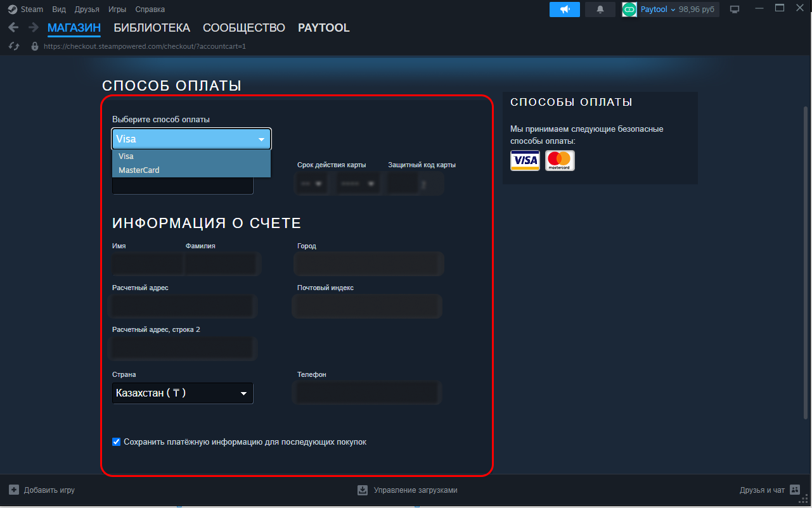Click the Расчетный адрес input field

click(183, 306)
